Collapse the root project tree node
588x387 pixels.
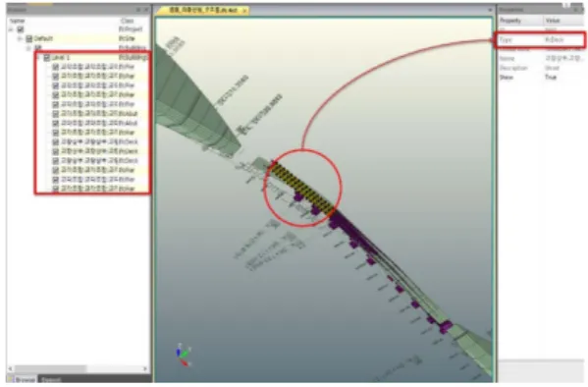[11, 29]
